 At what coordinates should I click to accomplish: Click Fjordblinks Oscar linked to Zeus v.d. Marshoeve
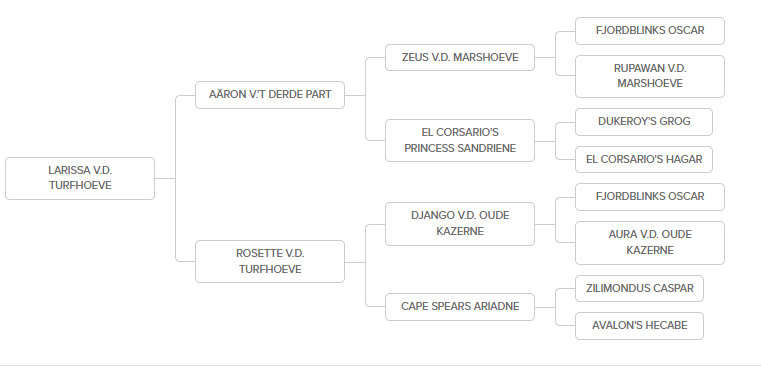point(650,31)
